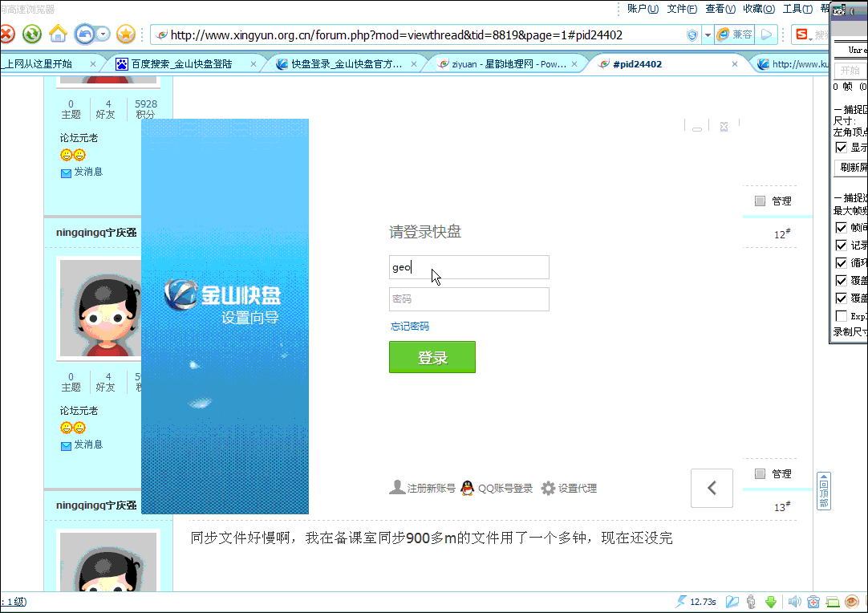Viewport: 868px width, 613px height.
Task: Click the green refresh page icon
Action: [x=32, y=35]
